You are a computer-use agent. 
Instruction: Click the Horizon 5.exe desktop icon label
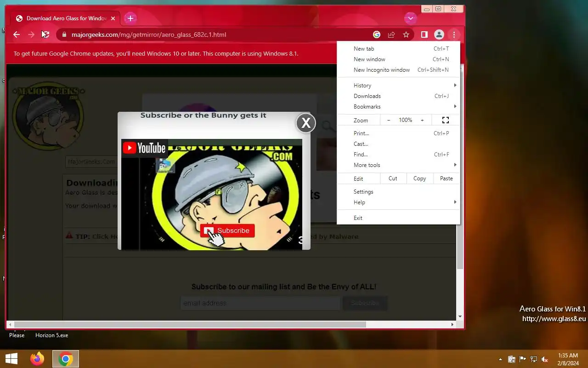point(52,335)
